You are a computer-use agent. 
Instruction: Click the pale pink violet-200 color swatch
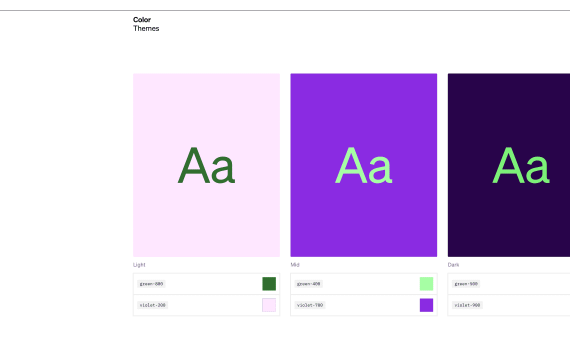coord(269,305)
